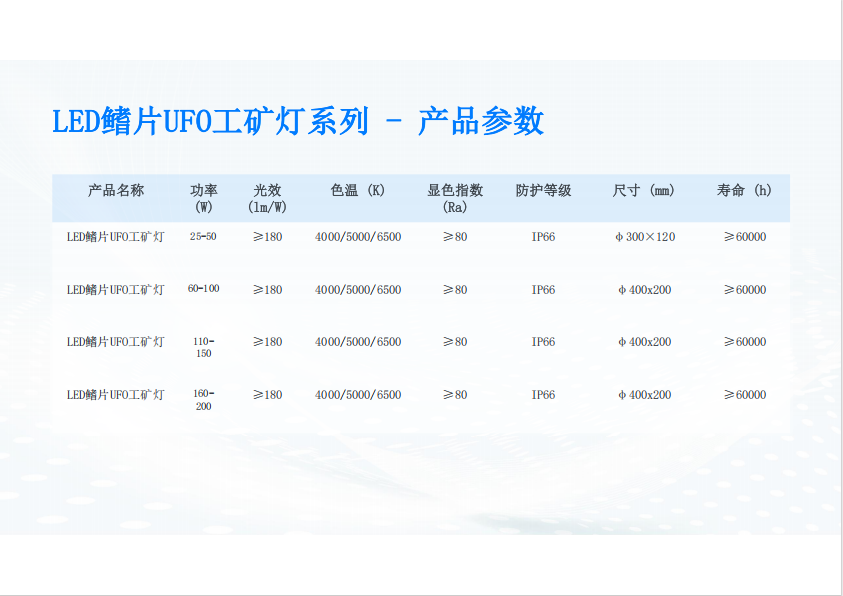843x596 pixels.
Task: Click the '色温 (K)' column header
Action: click(358, 190)
